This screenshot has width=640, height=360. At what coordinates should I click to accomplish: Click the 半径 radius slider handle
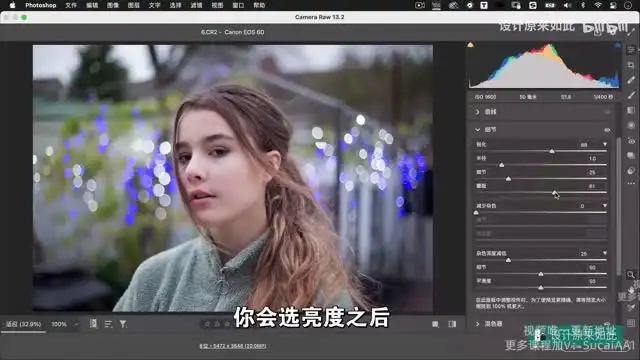pos(502,165)
